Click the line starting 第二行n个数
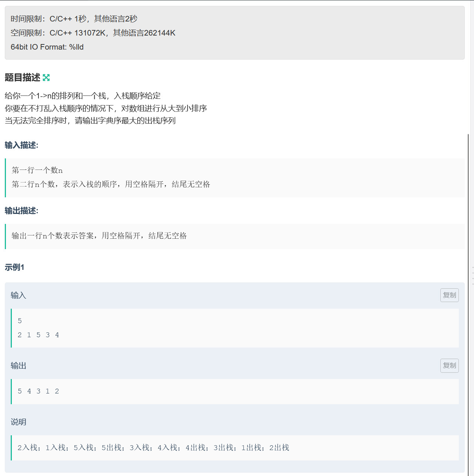Image resolution: width=474 pixels, height=476 pixels. click(111, 184)
